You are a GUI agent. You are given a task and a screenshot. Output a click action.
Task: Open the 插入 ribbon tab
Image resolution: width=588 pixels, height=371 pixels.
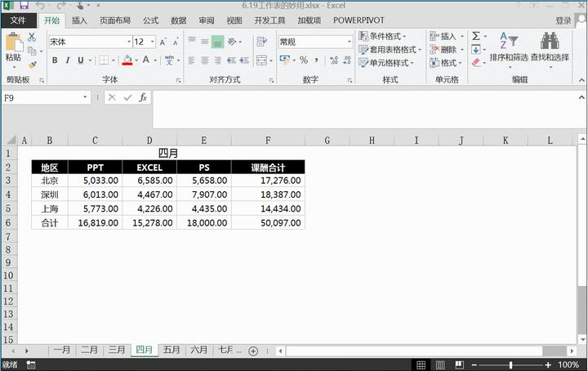click(79, 20)
